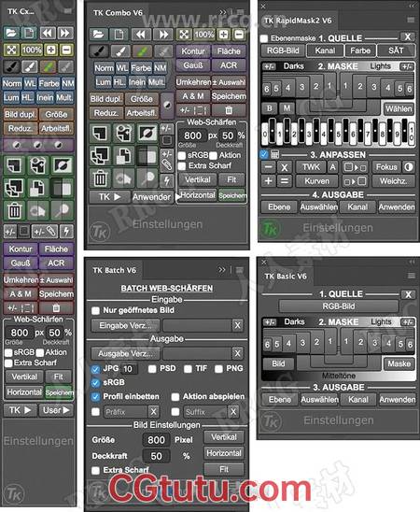Select the TK Basic V6 panel tab
Viewport: 420px width, 512px height.
286,277
